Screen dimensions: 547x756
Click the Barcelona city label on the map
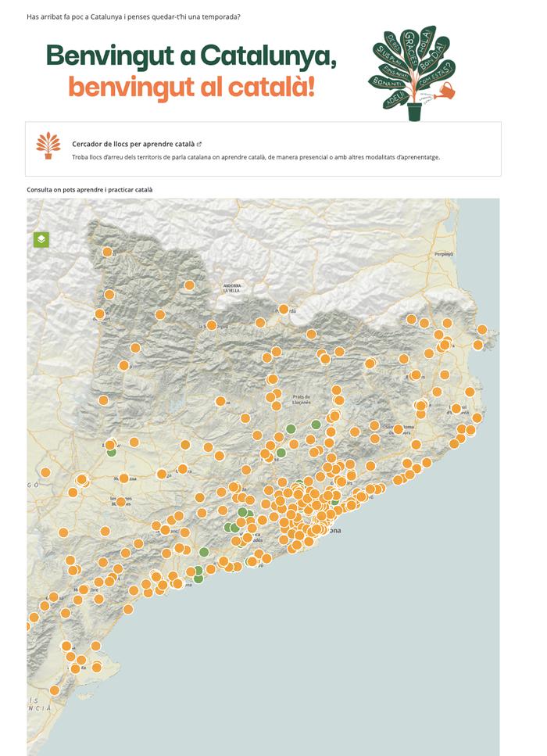click(x=334, y=531)
